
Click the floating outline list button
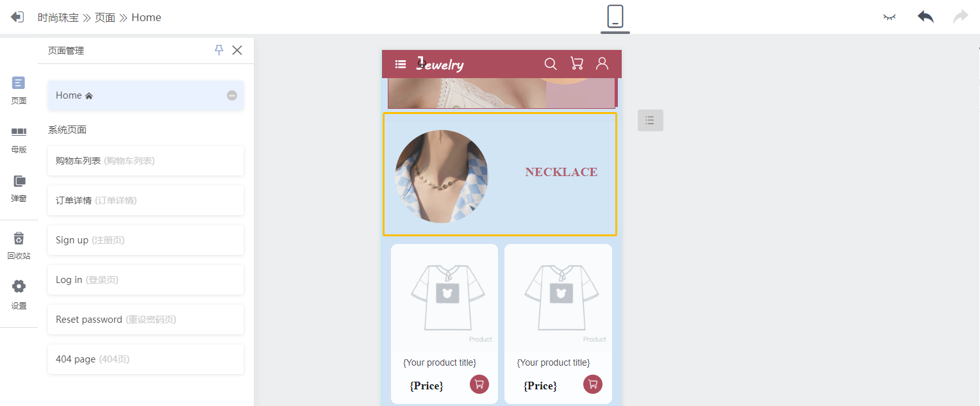click(x=651, y=120)
